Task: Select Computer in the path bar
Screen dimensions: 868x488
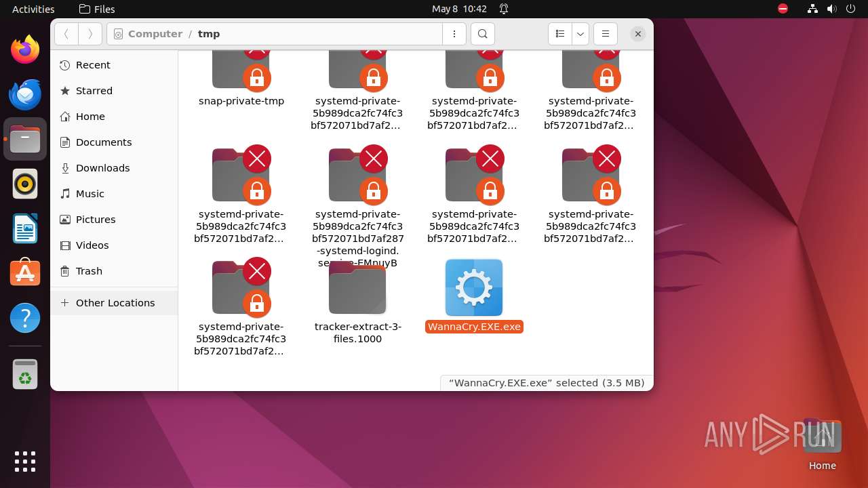Action: coord(155,34)
